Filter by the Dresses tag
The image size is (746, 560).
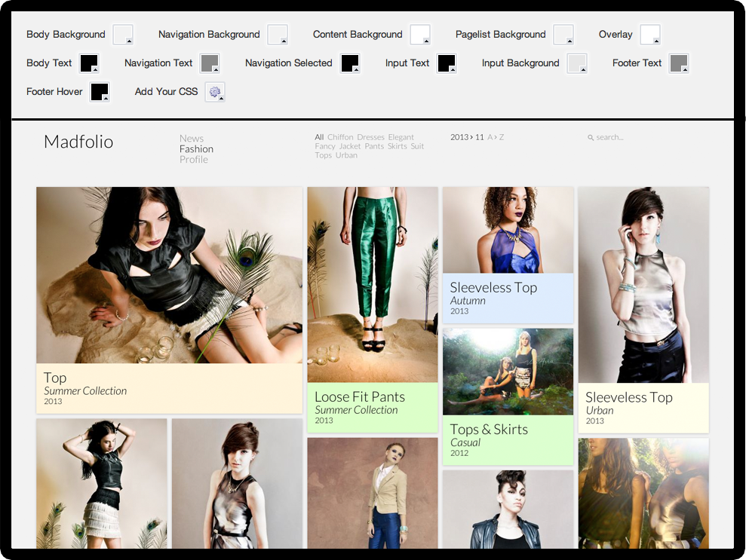(370, 137)
